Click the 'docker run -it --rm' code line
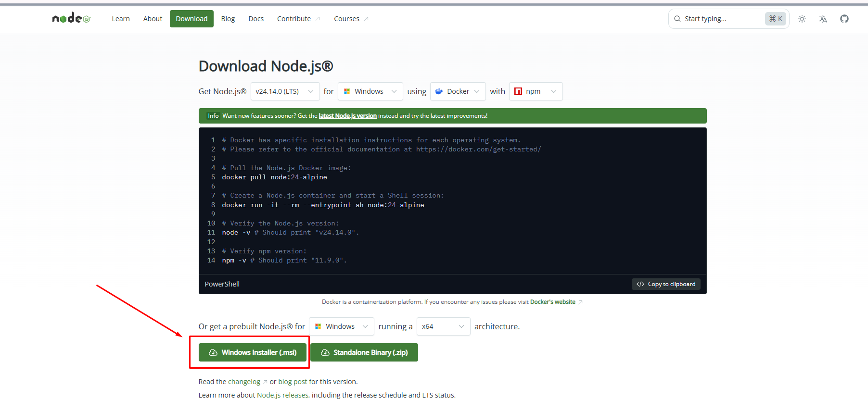 (x=323, y=205)
